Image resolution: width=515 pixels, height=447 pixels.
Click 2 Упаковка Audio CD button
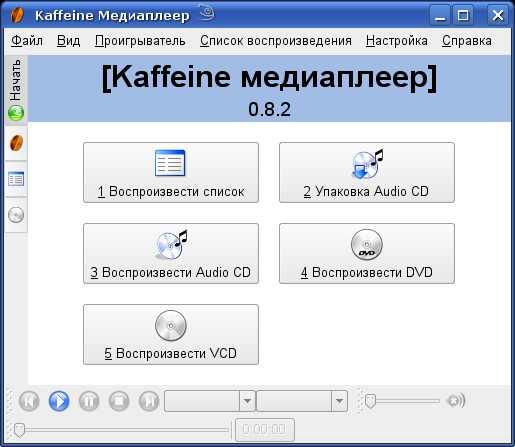click(x=367, y=172)
